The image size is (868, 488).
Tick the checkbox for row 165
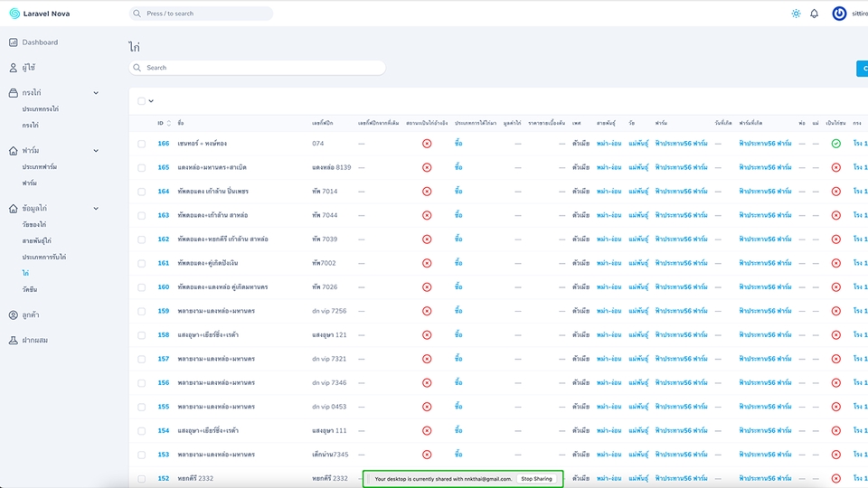point(142,167)
